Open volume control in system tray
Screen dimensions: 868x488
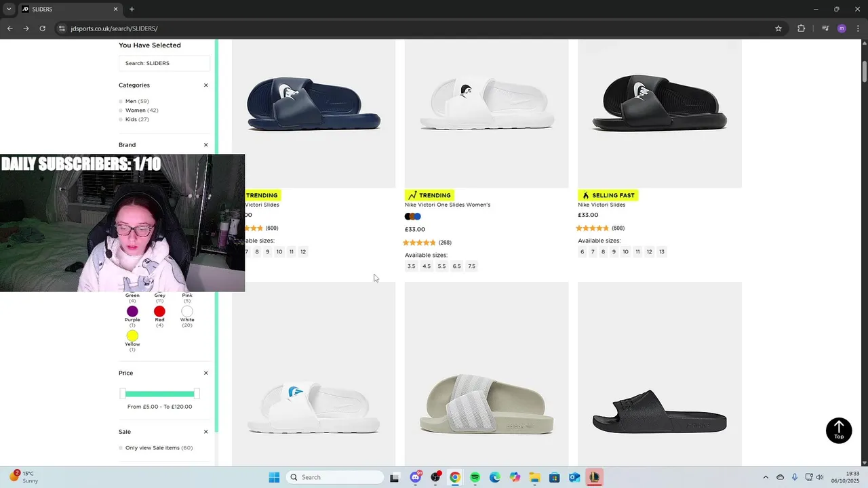819,477
